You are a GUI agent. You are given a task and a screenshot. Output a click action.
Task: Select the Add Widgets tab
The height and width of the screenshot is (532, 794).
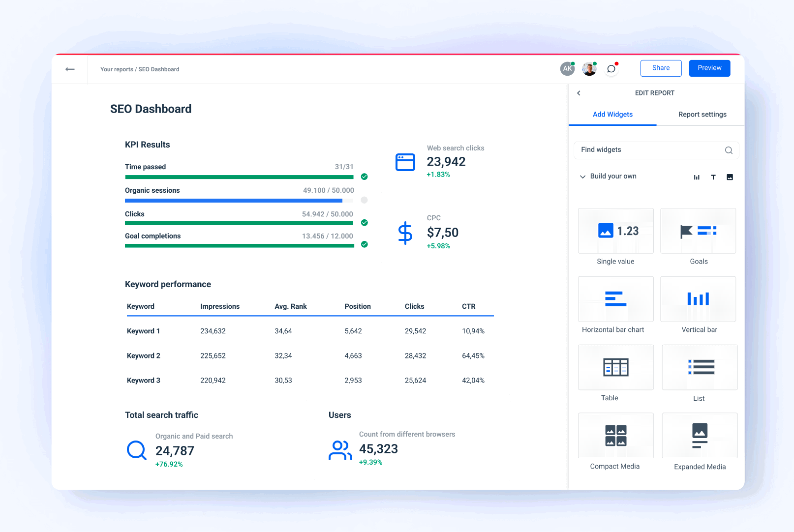tap(612, 114)
